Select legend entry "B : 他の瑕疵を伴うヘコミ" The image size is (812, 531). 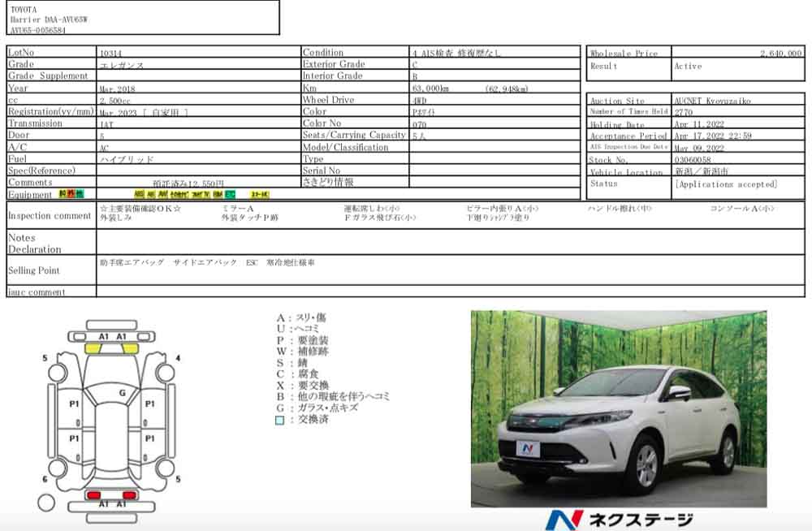[333, 396]
